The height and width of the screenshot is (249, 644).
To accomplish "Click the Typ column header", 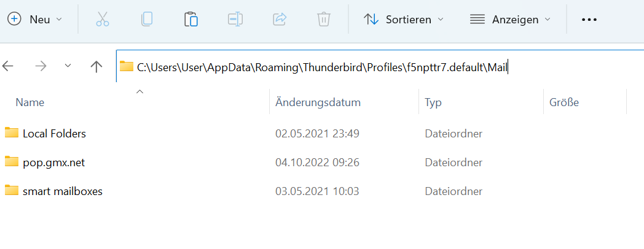I will click(x=433, y=102).
